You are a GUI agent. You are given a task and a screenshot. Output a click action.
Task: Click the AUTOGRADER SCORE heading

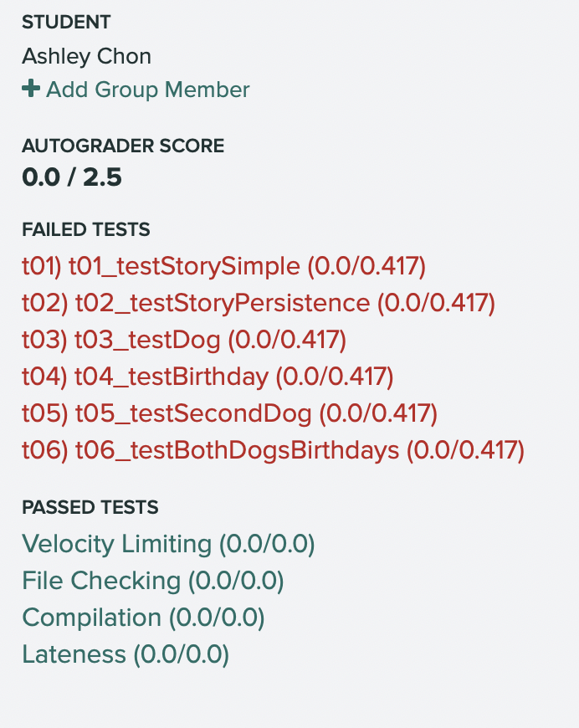tap(123, 146)
